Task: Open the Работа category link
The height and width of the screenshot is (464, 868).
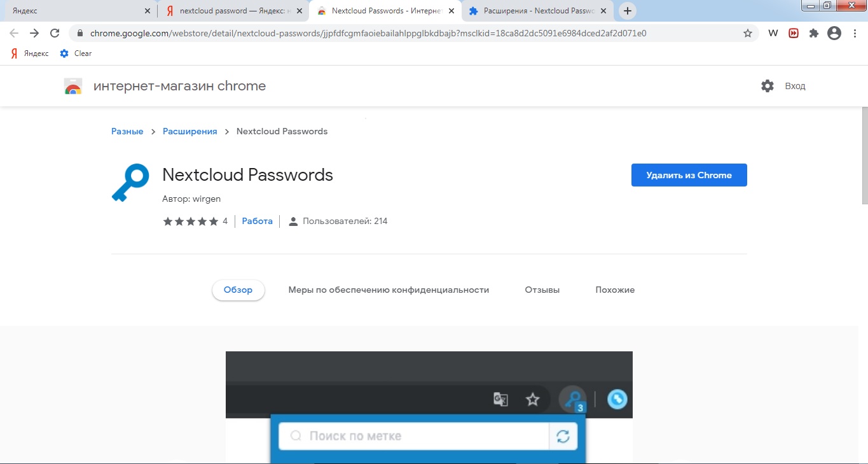Action: (x=257, y=221)
